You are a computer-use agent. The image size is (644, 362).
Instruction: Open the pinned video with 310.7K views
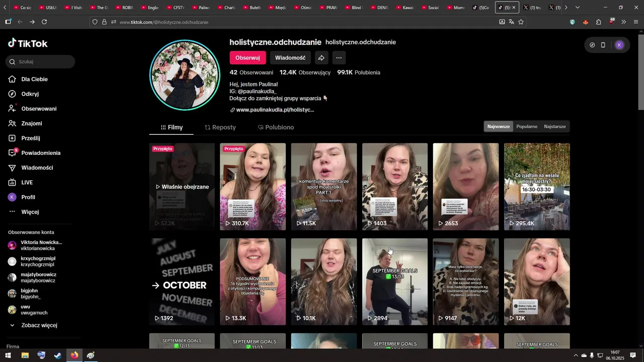click(253, 187)
